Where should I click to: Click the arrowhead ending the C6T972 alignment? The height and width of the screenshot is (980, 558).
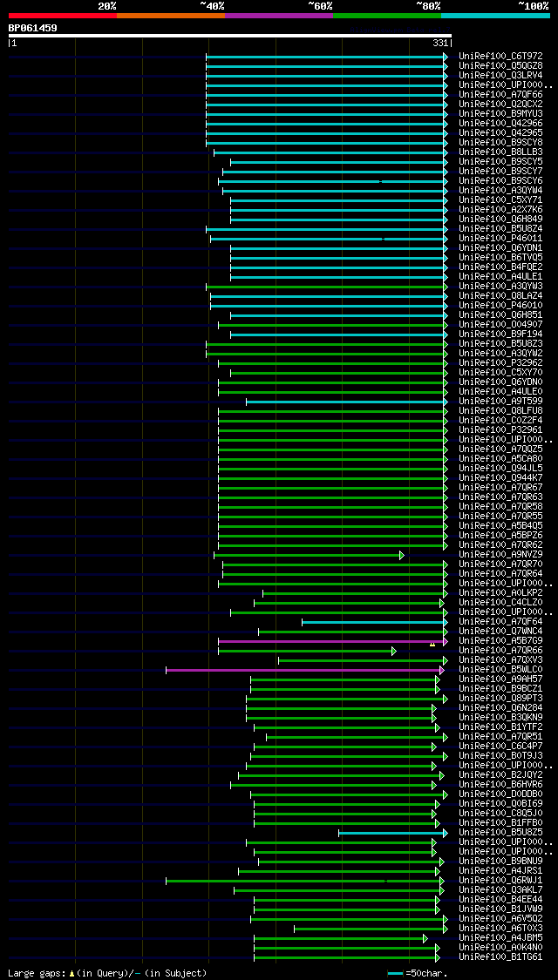tap(446, 57)
